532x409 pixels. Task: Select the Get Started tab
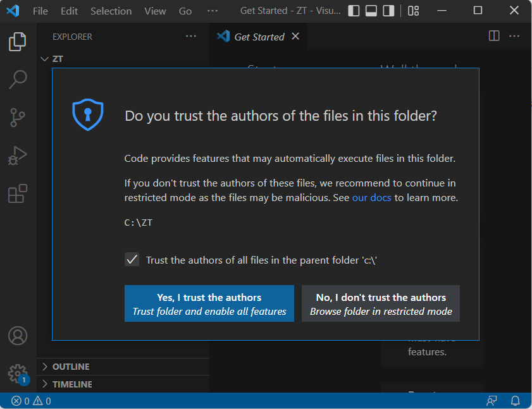[x=259, y=37]
